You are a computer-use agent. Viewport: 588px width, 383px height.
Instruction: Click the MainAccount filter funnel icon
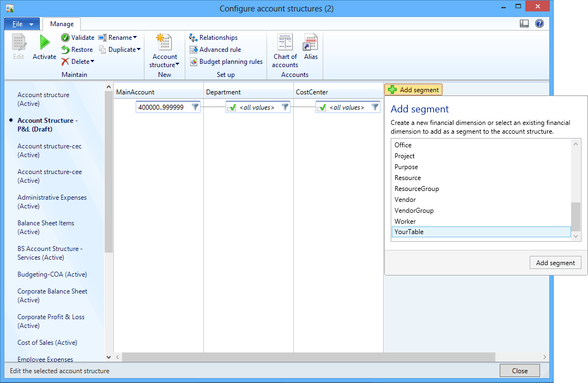196,107
